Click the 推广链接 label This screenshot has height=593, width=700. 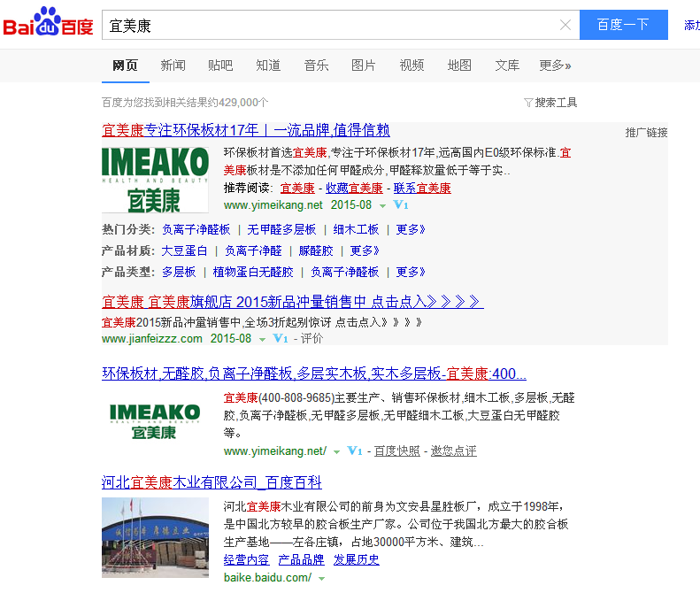pyautogui.click(x=646, y=133)
